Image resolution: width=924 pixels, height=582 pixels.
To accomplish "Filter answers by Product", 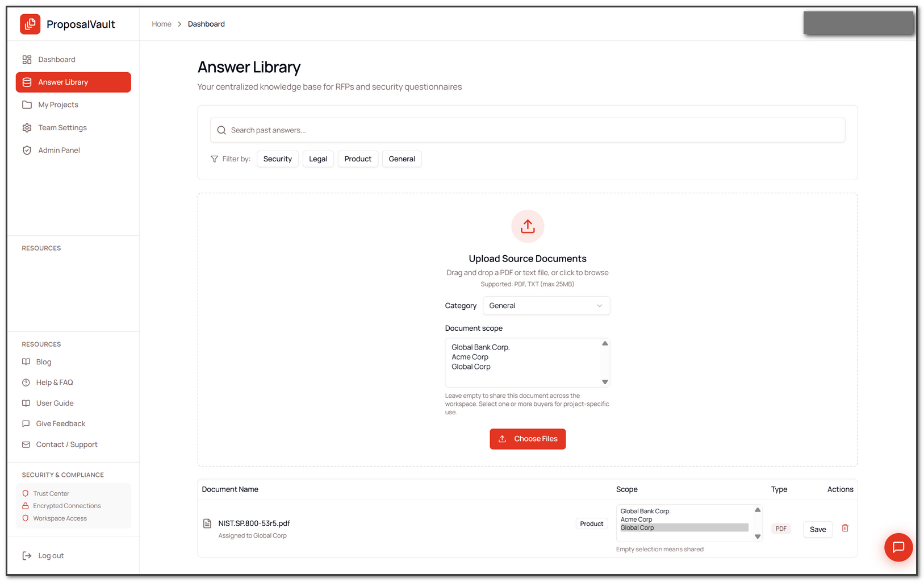I will [358, 159].
